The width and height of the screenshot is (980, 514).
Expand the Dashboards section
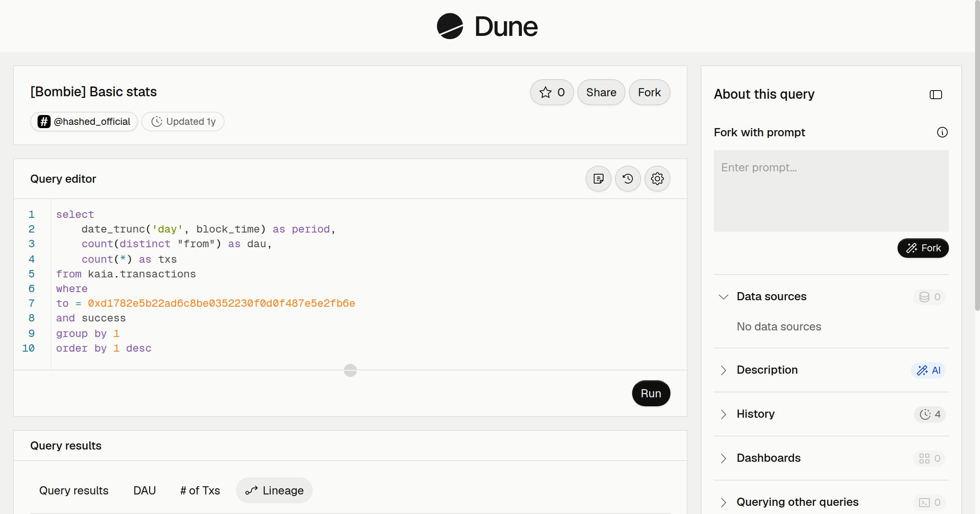pos(723,458)
